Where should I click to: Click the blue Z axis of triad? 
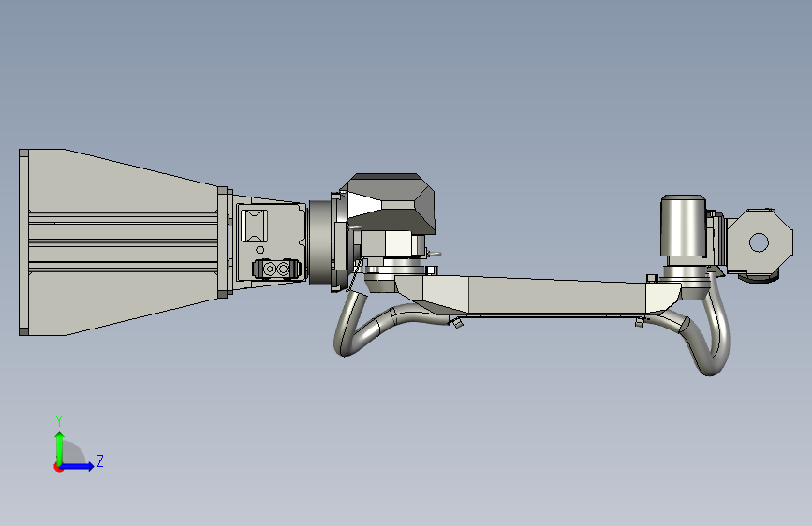(x=78, y=466)
